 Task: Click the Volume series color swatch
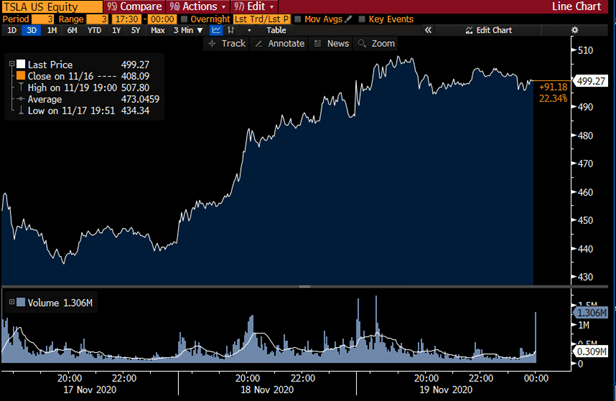tap(21, 302)
